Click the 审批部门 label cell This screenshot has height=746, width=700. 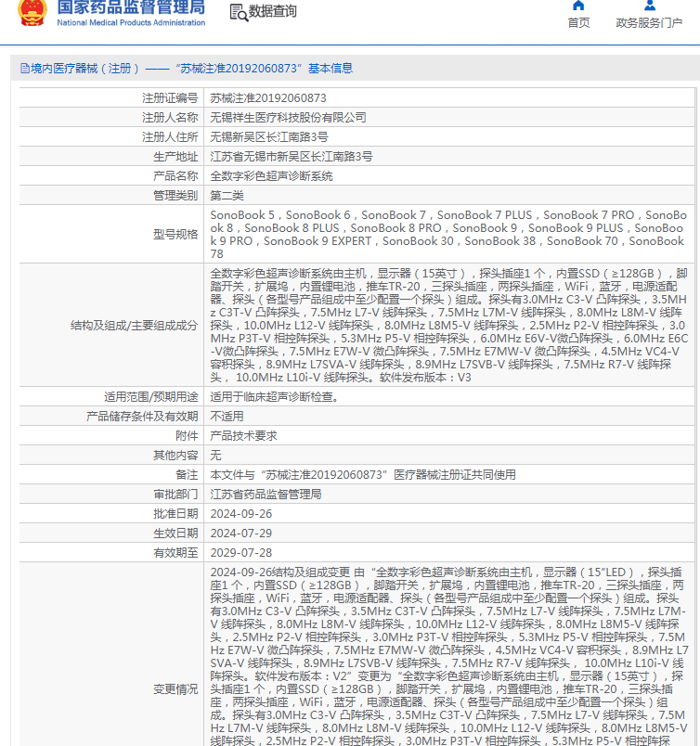pos(111,495)
